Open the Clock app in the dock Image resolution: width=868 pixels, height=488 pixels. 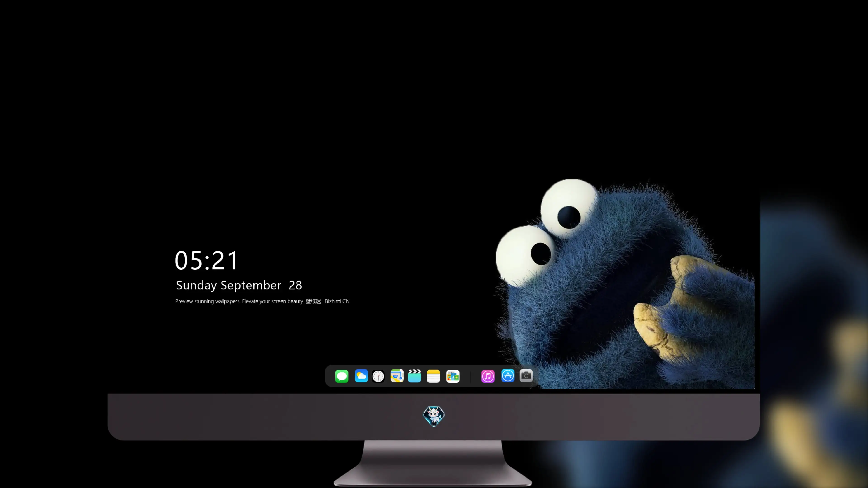[378, 376]
